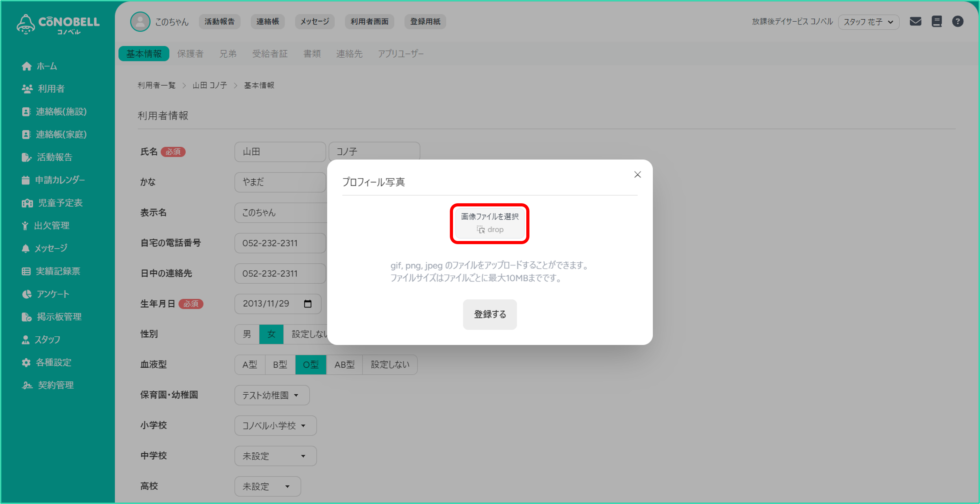Image resolution: width=980 pixels, height=504 pixels.
Task: Open the birthdate calendar picker icon
Action: pyautogui.click(x=308, y=304)
